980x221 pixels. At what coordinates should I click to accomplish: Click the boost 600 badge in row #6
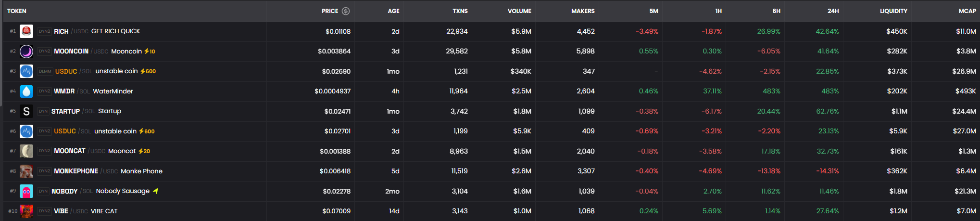click(x=147, y=131)
